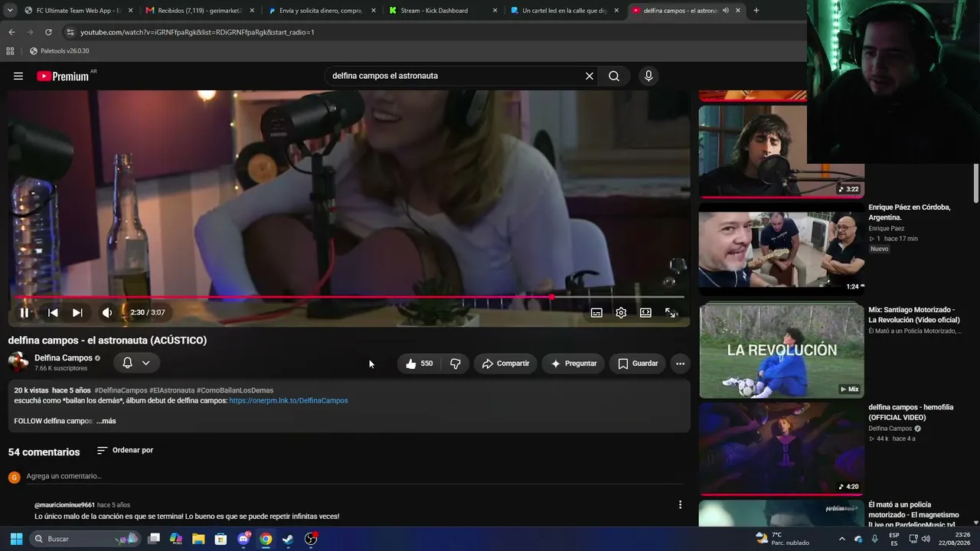Open the 'Ordenar por' sort dropdown

(125, 450)
